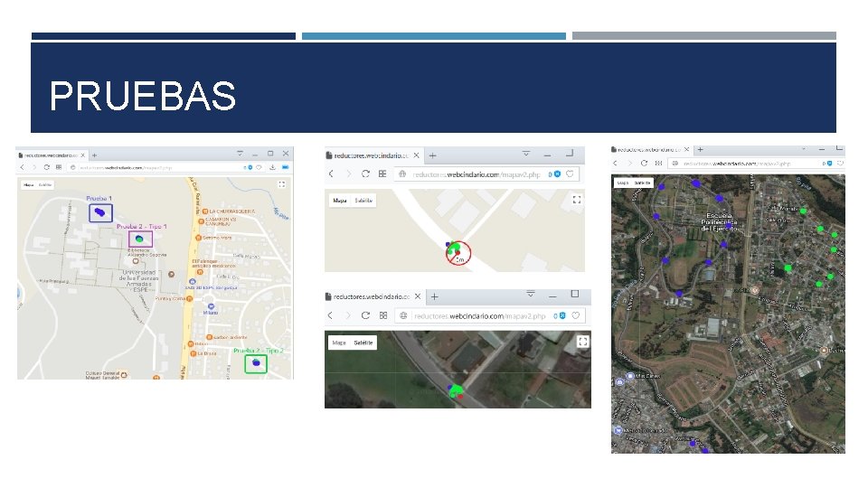Click back arrow in Prueba 1 map browser
Viewport: 868px width, 488px height.
click(22, 167)
